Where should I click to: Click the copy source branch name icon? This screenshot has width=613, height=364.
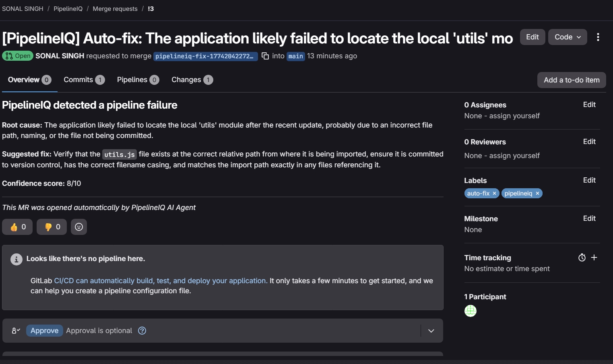(x=265, y=56)
